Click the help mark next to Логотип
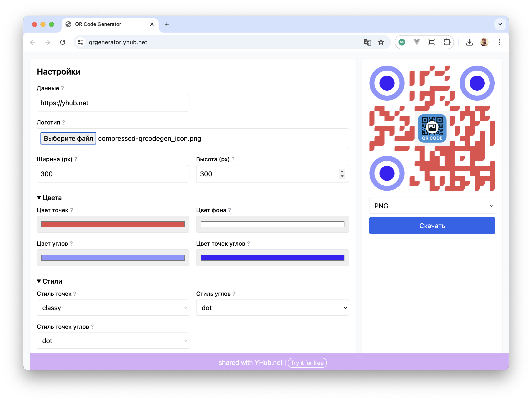This screenshot has width=532, height=401. [x=63, y=122]
